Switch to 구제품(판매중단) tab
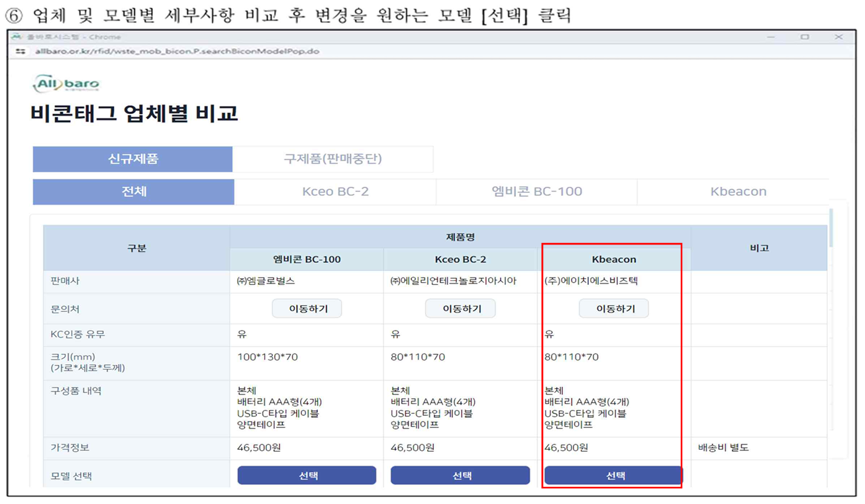The height and width of the screenshot is (504, 865). point(332,159)
